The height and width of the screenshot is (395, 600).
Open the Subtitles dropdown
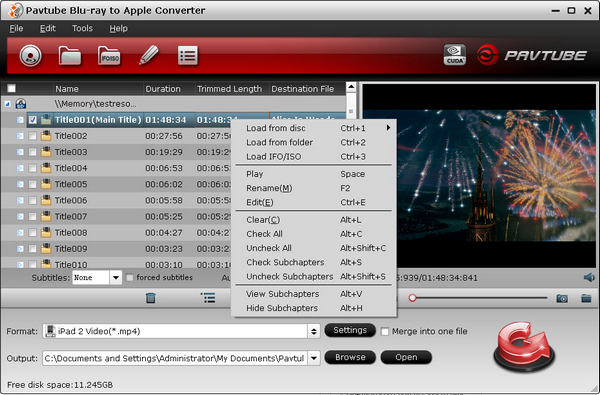[116, 277]
